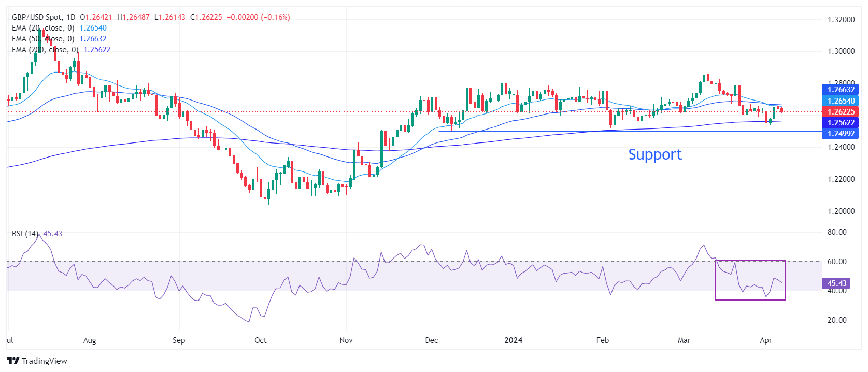The height and width of the screenshot is (372, 868).
Task: Select the EMA (50, close, 0) legend
Action: tap(43, 39)
